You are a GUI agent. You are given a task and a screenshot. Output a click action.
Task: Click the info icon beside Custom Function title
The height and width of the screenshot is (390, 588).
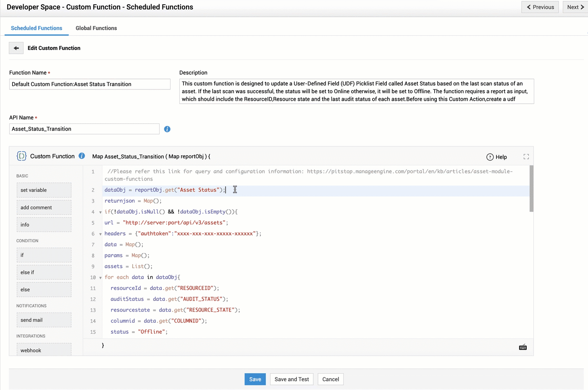coord(82,156)
